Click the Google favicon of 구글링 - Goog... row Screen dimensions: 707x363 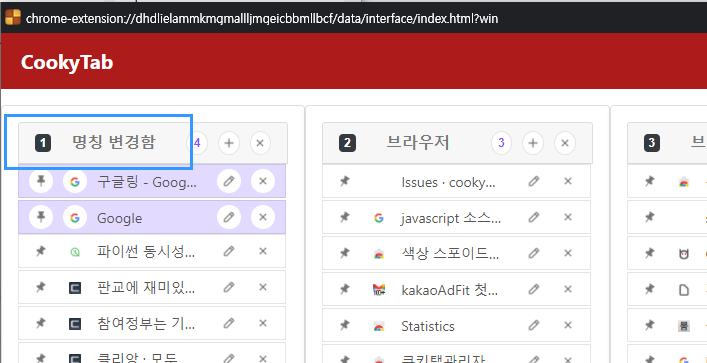(x=75, y=182)
